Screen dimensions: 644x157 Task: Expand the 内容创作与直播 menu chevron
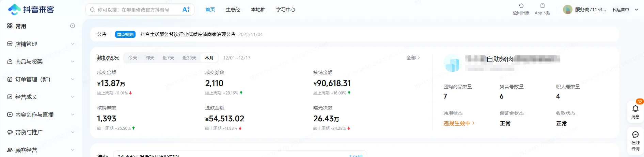tap(73, 115)
